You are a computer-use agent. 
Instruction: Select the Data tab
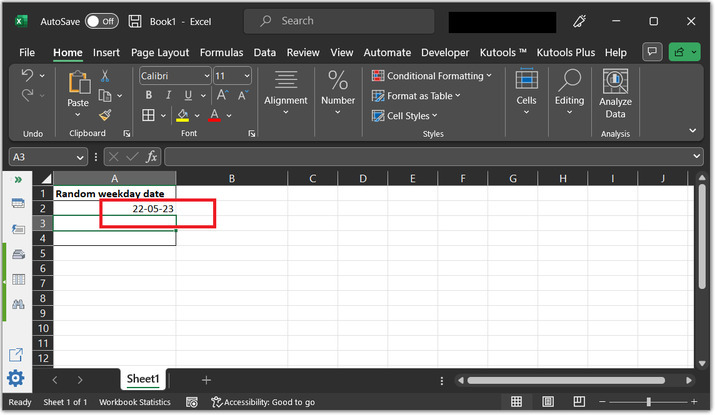(x=264, y=52)
